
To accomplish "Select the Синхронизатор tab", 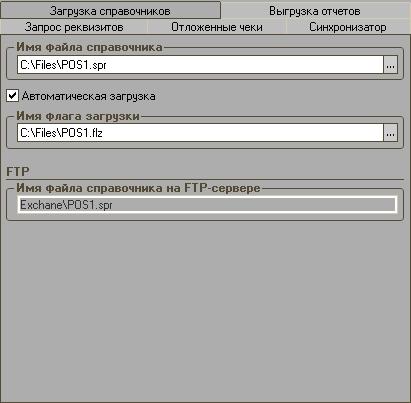I will (348, 27).
